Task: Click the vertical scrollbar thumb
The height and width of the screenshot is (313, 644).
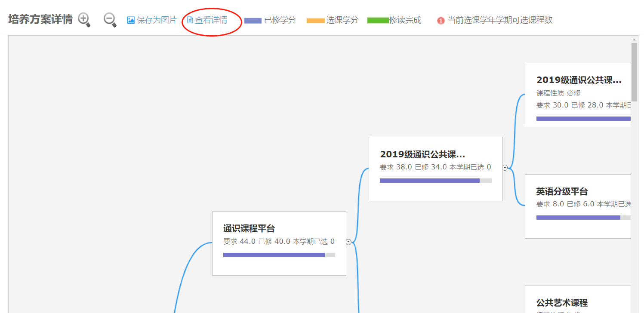Action: (634, 72)
